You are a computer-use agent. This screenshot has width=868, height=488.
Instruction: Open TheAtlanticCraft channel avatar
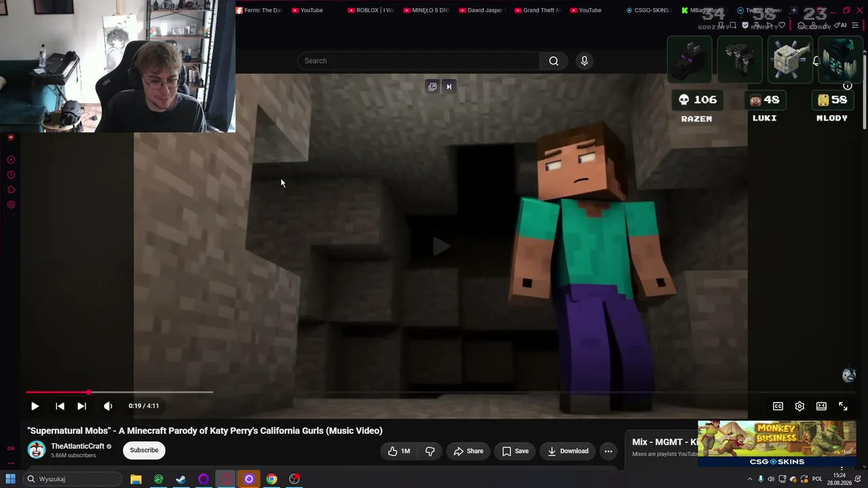point(37,450)
